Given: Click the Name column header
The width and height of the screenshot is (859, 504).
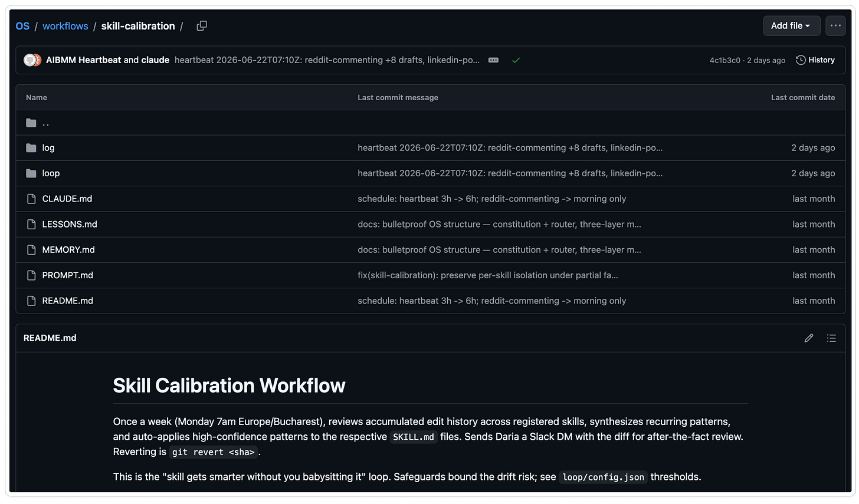Looking at the screenshot, I should pyautogui.click(x=37, y=97).
